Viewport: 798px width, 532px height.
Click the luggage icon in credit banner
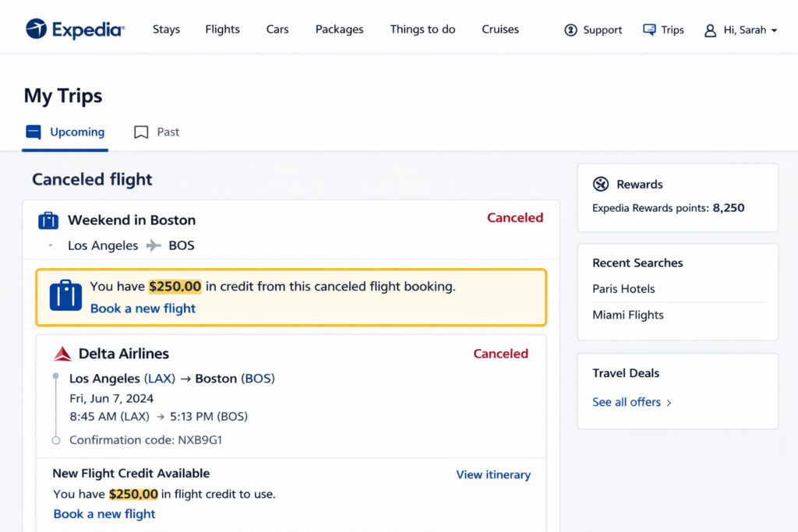point(65,296)
